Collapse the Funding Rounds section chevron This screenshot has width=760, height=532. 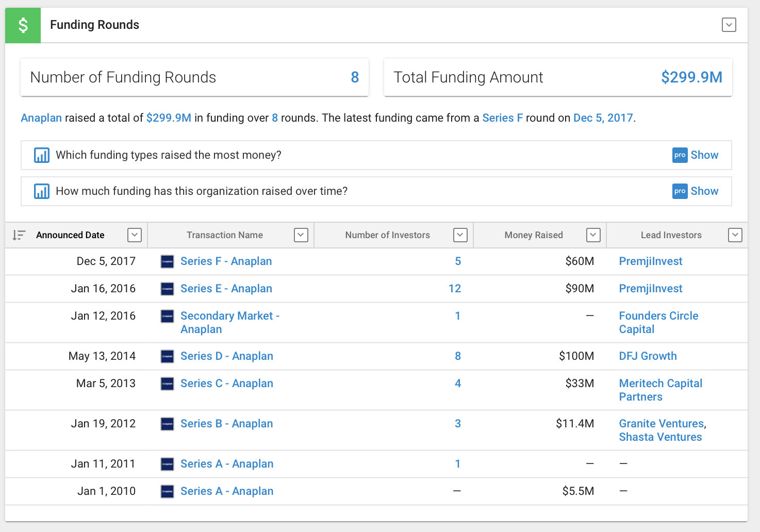coord(729,25)
